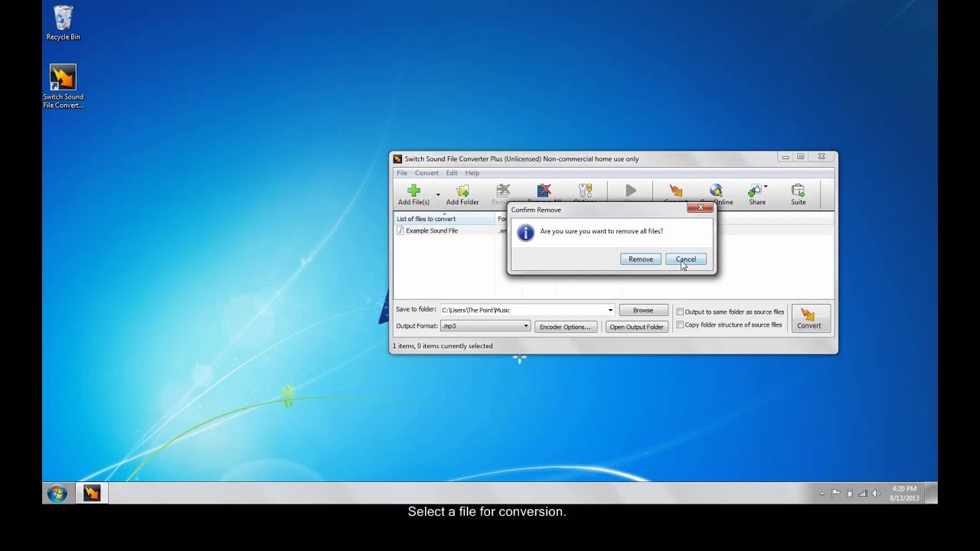This screenshot has height=551, width=980.
Task: Click the music note icon of Example Sound File
Action: click(x=400, y=230)
